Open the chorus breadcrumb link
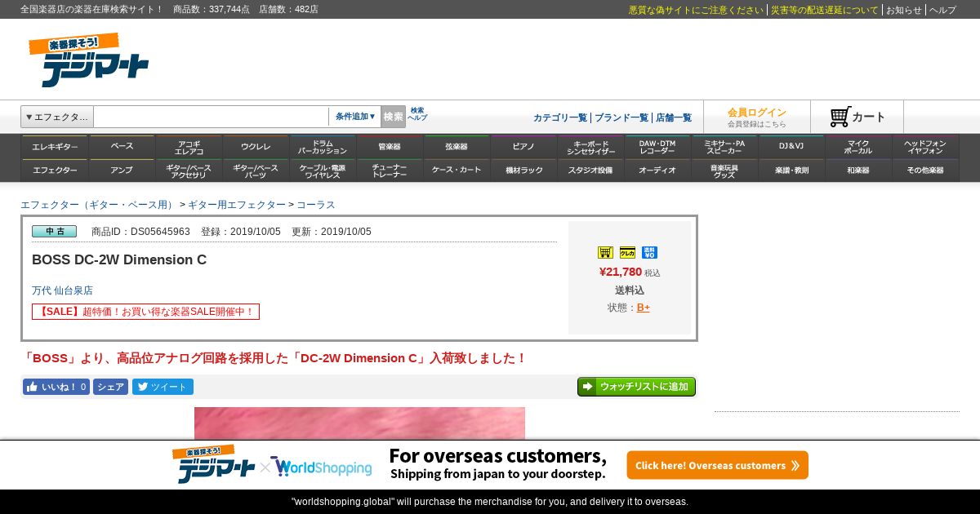Image resolution: width=980 pixels, height=514 pixels. (316, 205)
